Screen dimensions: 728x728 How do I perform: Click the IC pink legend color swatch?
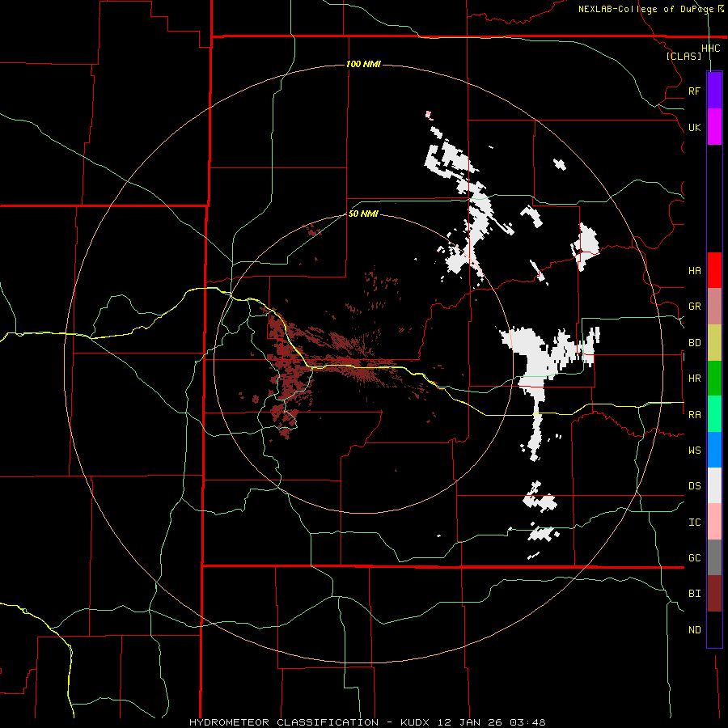point(714,522)
